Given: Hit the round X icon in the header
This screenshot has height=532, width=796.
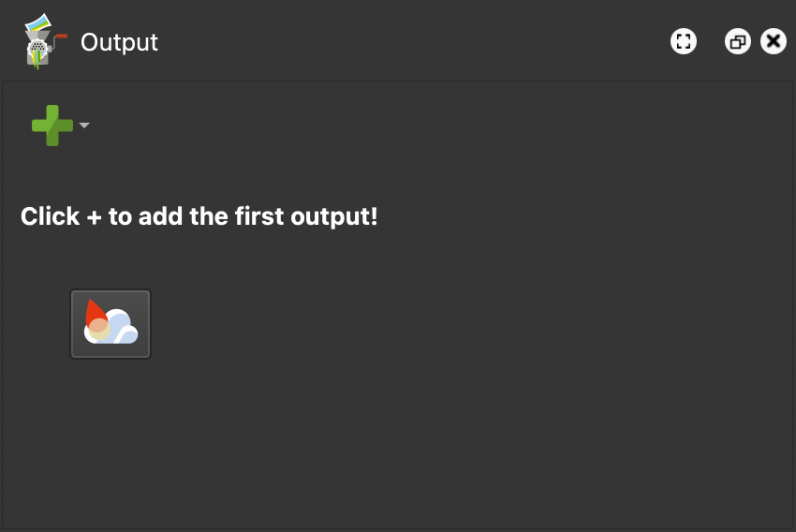Looking at the screenshot, I should [773, 41].
